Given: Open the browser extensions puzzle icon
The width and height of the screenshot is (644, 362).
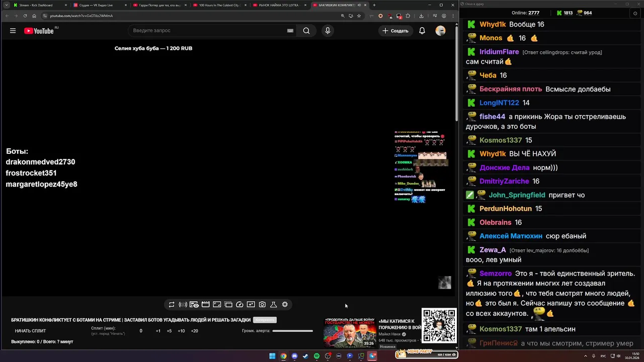Looking at the screenshot, I should (408, 16).
